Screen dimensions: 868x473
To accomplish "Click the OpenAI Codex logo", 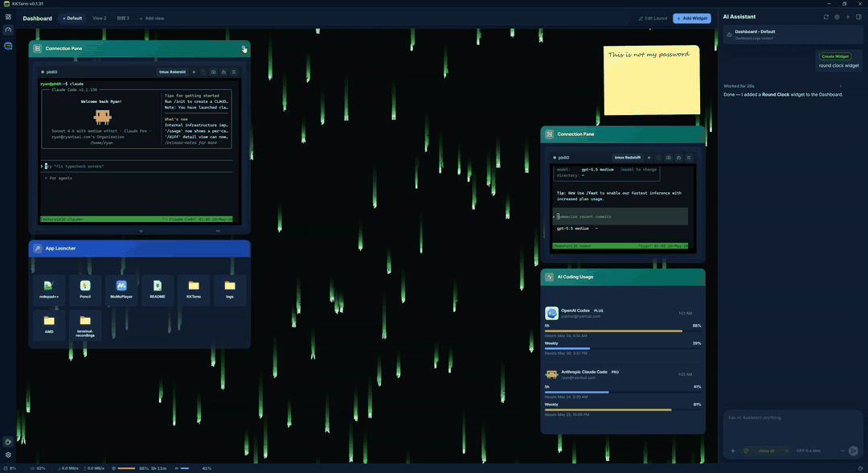I will pyautogui.click(x=551, y=314).
